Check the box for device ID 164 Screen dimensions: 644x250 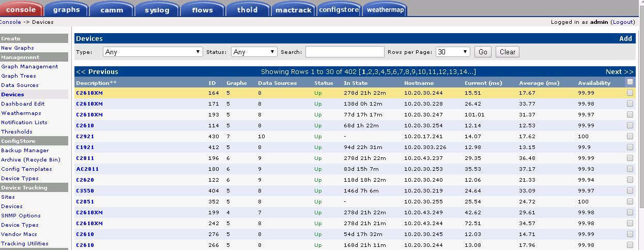[630, 93]
